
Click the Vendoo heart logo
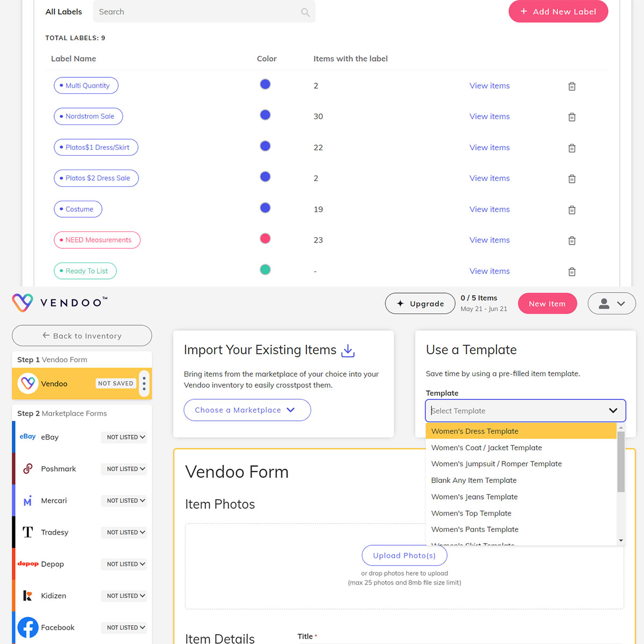tap(23, 303)
